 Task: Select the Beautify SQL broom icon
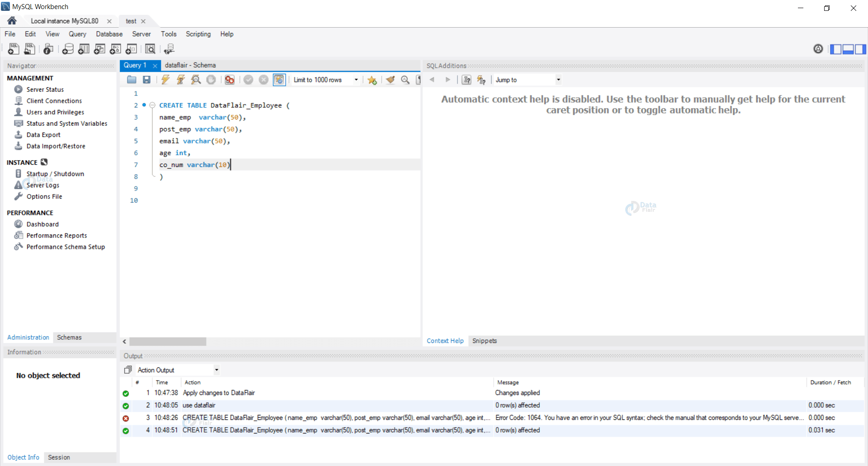(x=390, y=80)
